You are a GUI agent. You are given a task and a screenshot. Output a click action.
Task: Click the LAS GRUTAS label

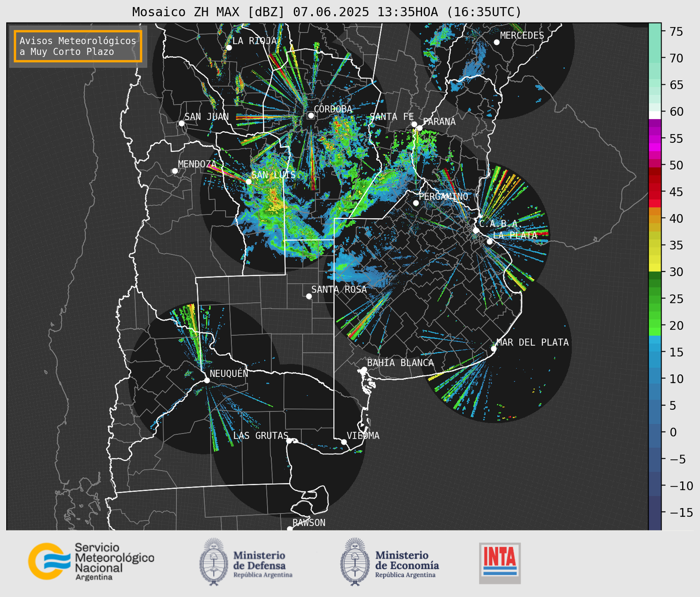click(x=261, y=436)
